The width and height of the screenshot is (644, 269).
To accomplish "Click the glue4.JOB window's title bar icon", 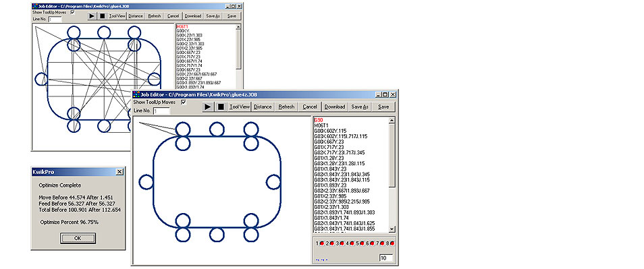I will point(35,6).
